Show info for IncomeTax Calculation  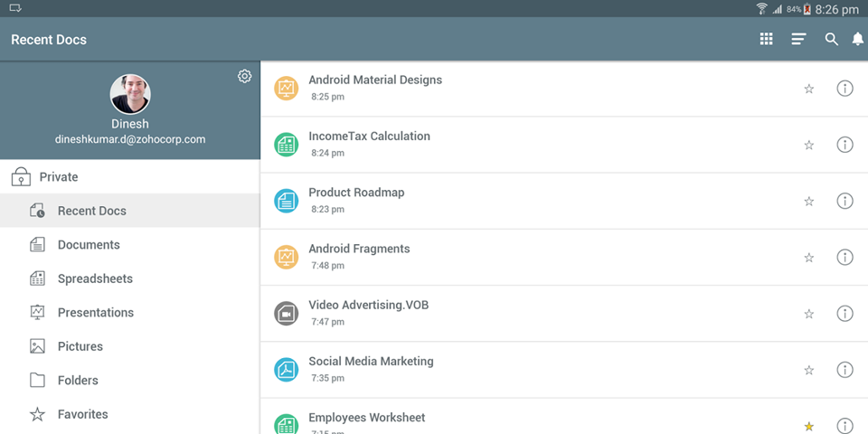click(844, 145)
